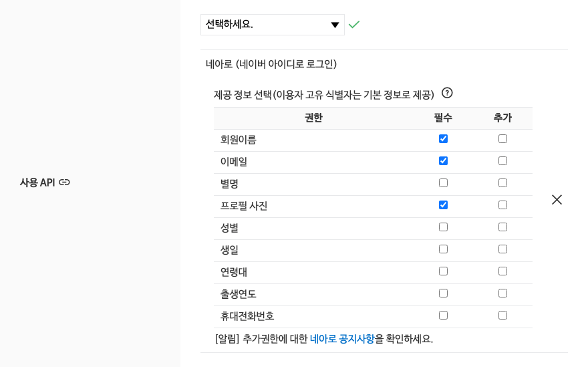Image resolution: width=588 pixels, height=367 pixels.
Task: Enable the additional 휴대전화번호 checkbox
Action: pos(503,316)
